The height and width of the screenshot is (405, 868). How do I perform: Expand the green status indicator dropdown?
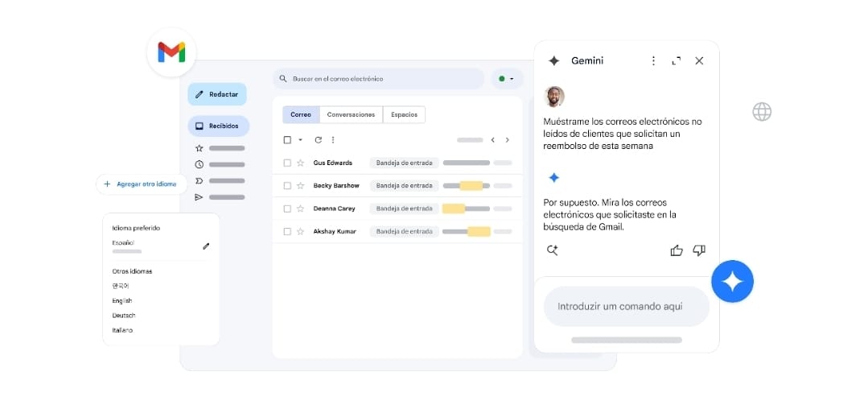pyautogui.click(x=507, y=79)
